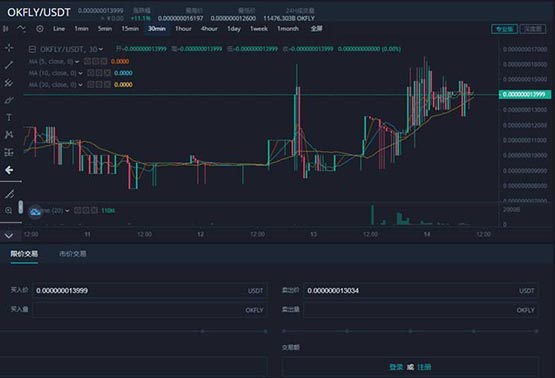The image size is (555, 378).
Task: Collapse legend icon beside OKFLY/USDT, 30
Action: [32, 49]
